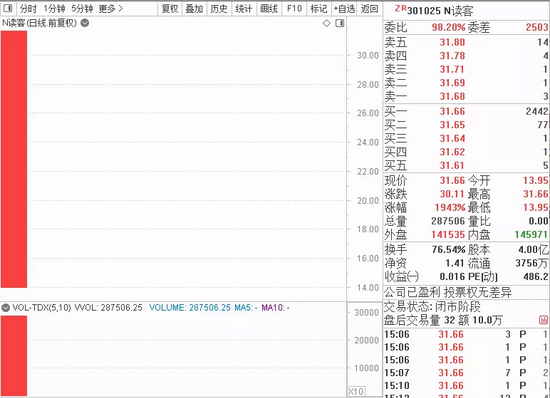The image size is (550, 398).
Task: Select 买四 price 31.62
Action: click(452, 152)
